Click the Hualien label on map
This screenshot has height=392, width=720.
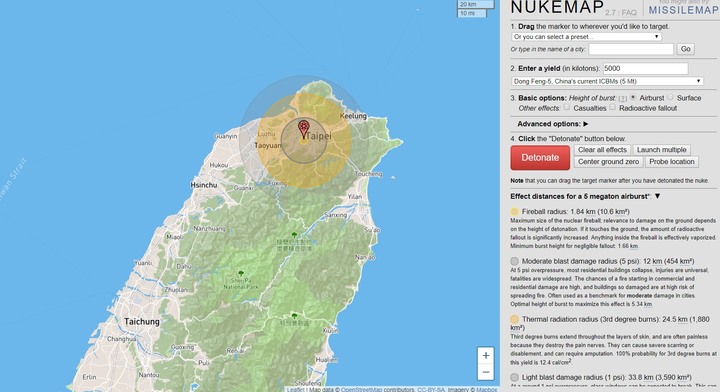[x=326, y=360]
